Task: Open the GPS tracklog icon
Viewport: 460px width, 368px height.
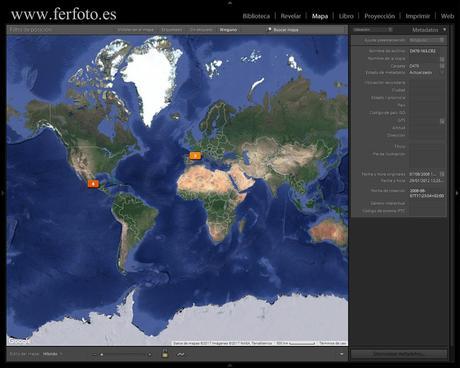Action: [180, 354]
